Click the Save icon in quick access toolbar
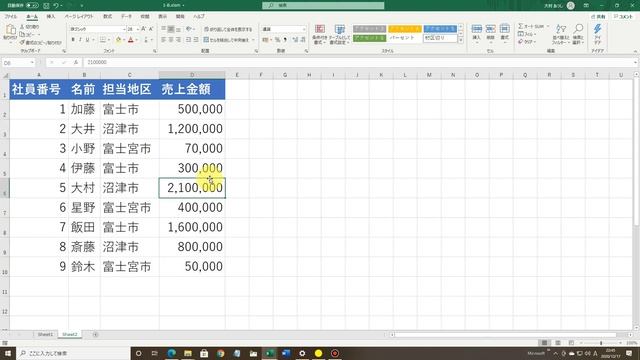Screen dimensions: 640x360 tap(46, 5)
